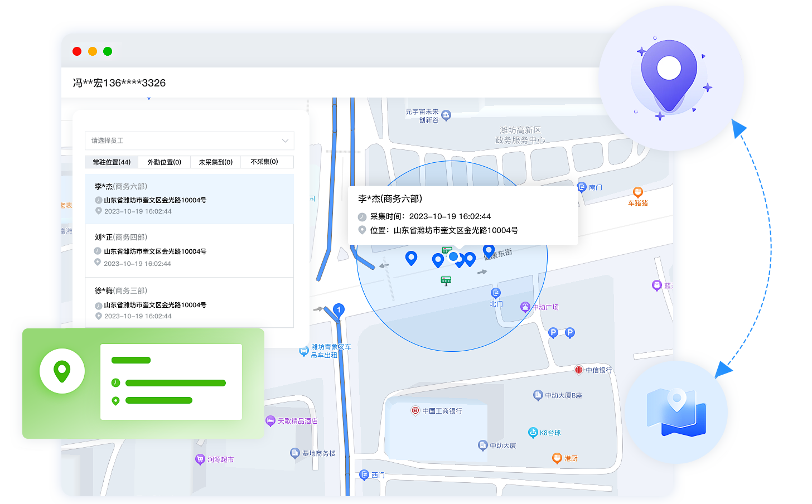Click the 北门 gate marker on map
Screen dimensions: 812x504
[495, 293]
